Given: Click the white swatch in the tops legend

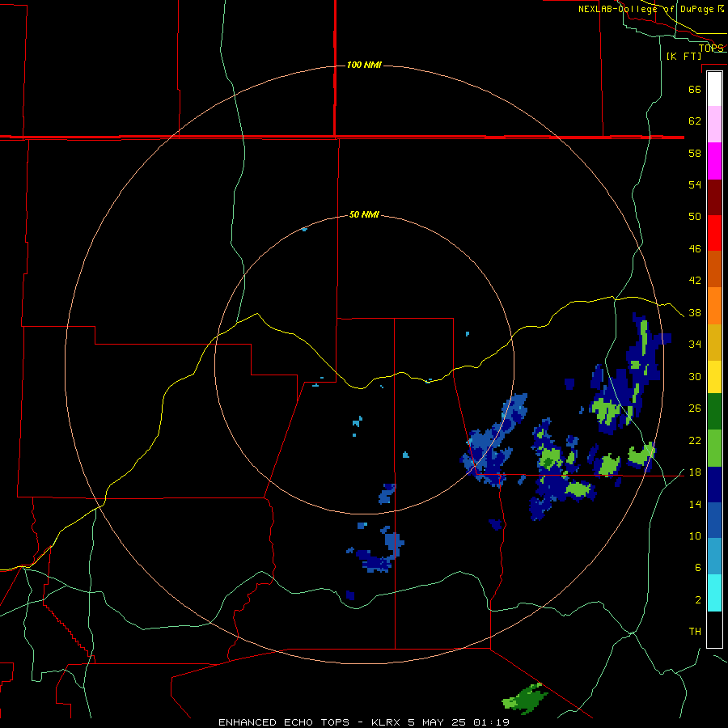Looking at the screenshot, I should 714,89.
